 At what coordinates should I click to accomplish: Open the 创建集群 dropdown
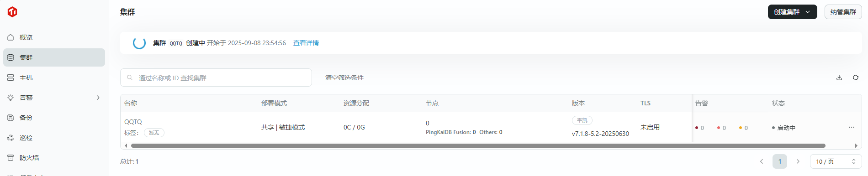pos(793,12)
